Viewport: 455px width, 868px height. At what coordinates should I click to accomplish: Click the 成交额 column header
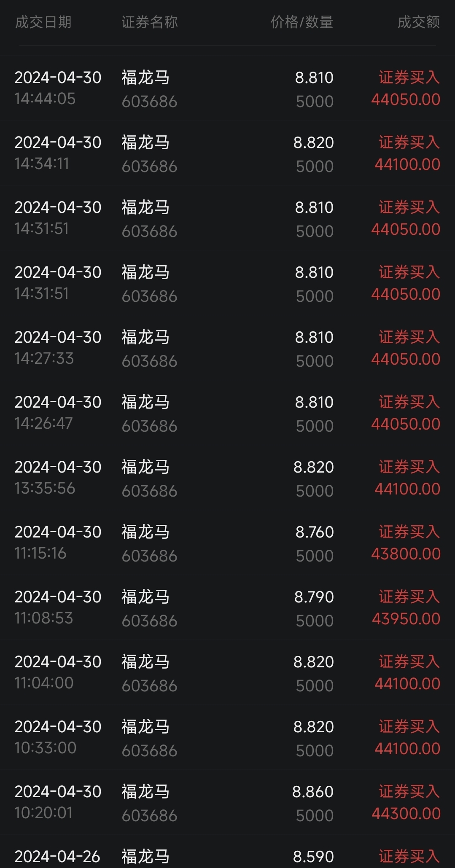[418, 22]
